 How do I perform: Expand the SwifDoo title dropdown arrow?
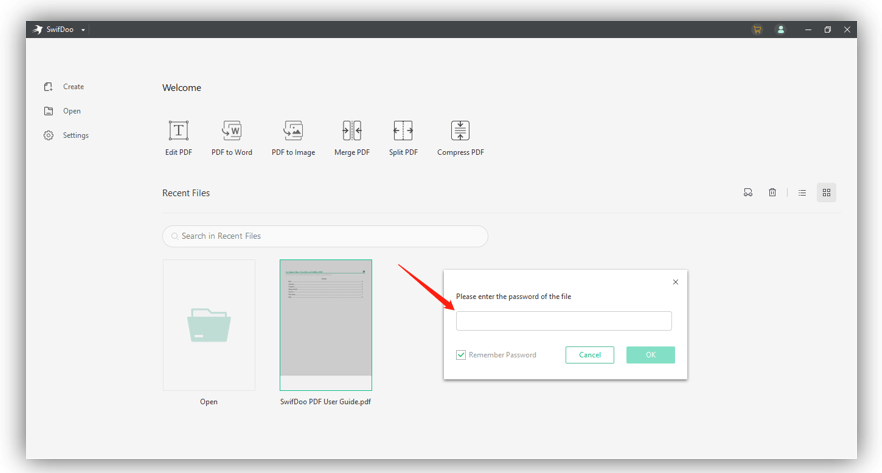pyautogui.click(x=83, y=30)
